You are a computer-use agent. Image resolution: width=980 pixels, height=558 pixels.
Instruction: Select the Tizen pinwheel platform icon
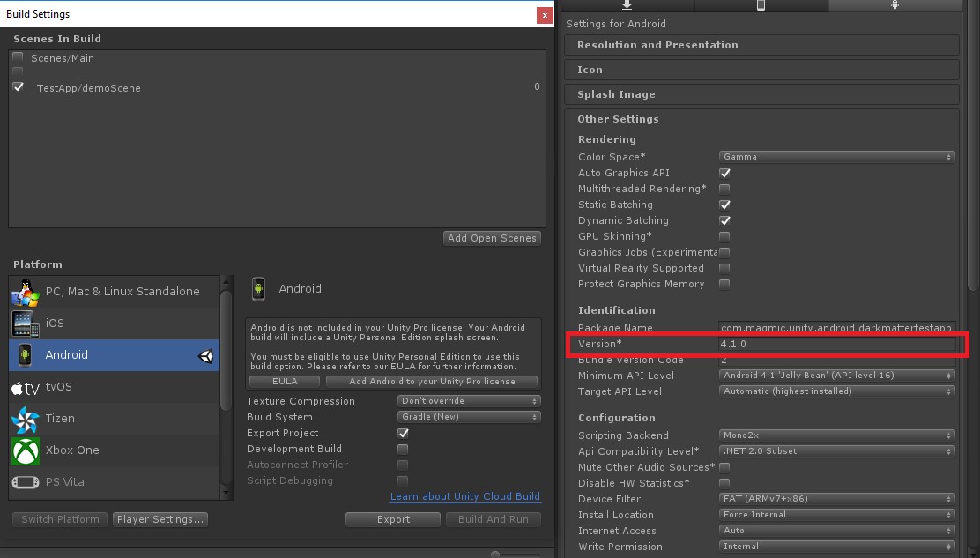(26, 420)
